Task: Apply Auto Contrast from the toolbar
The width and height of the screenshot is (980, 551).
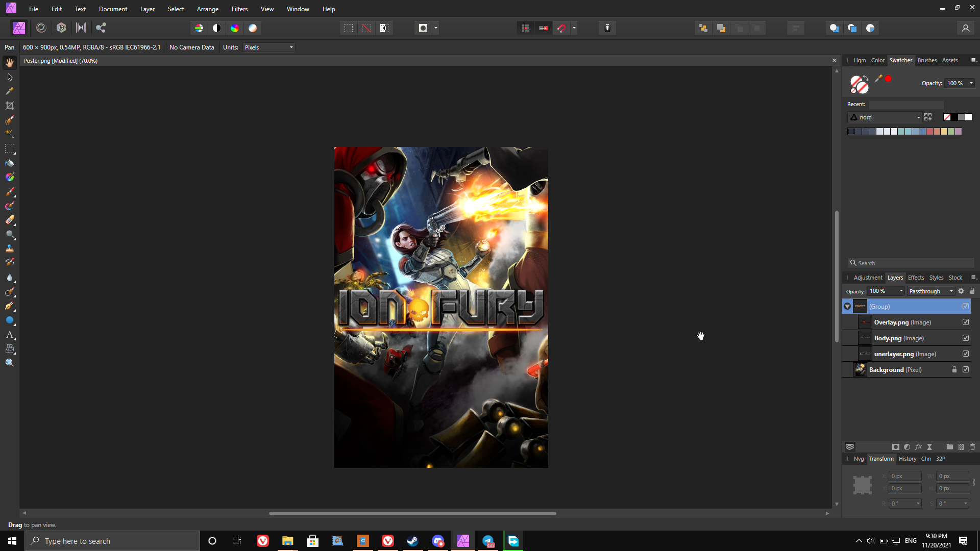Action: click(217, 28)
